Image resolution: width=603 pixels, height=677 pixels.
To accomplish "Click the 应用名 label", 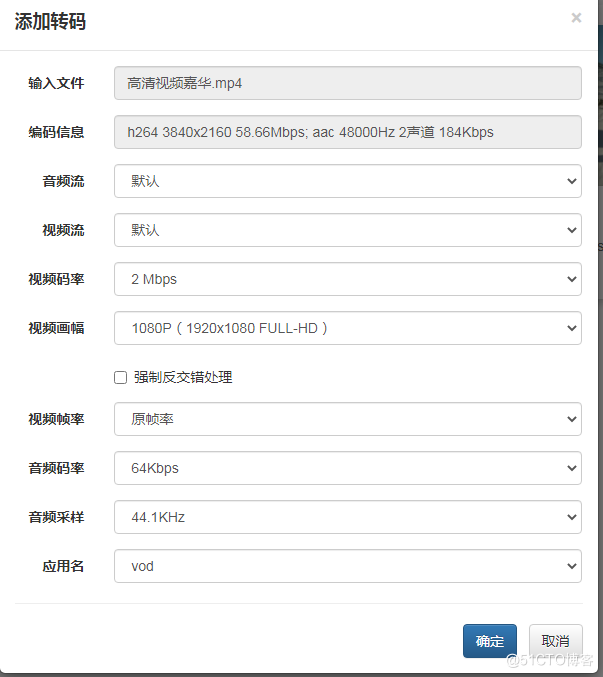I will click(63, 566).
